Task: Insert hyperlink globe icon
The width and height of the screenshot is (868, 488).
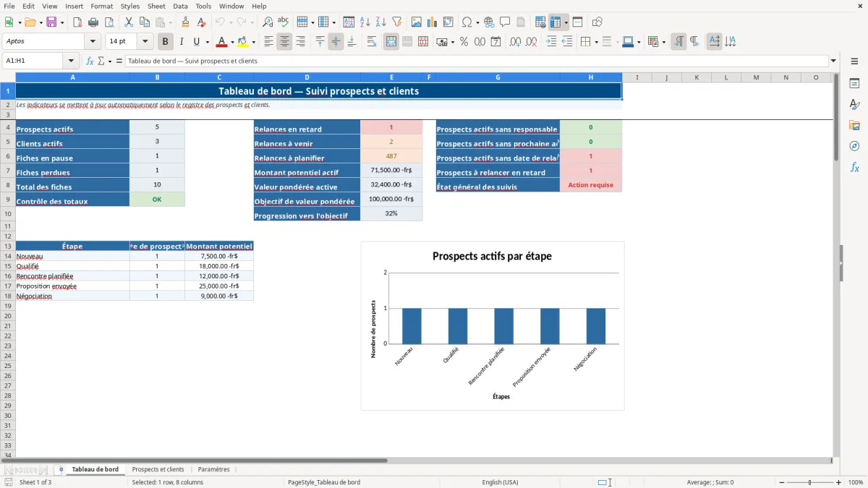Action: (x=490, y=22)
